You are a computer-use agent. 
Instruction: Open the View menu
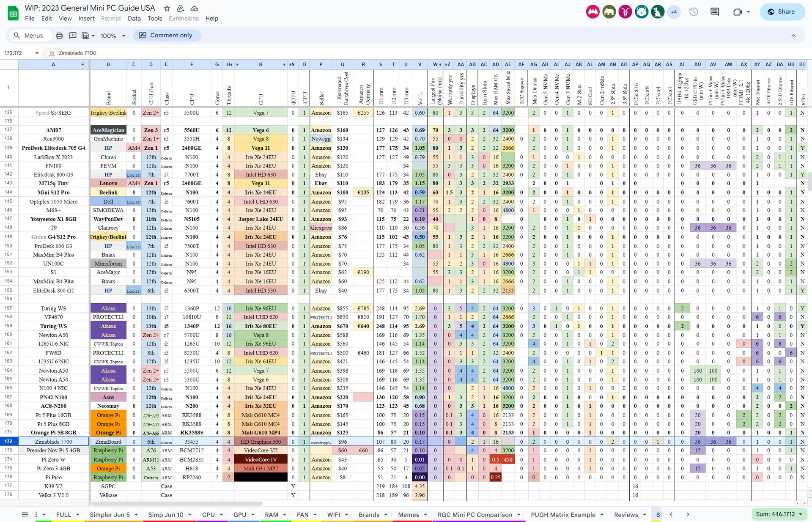pyautogui.click(x=65, y=19)
